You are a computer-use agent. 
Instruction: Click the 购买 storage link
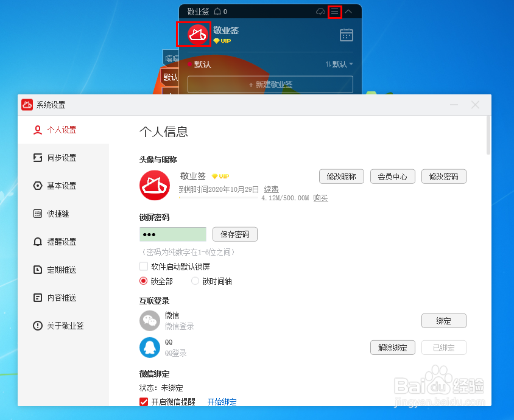[x=320, y=198]
